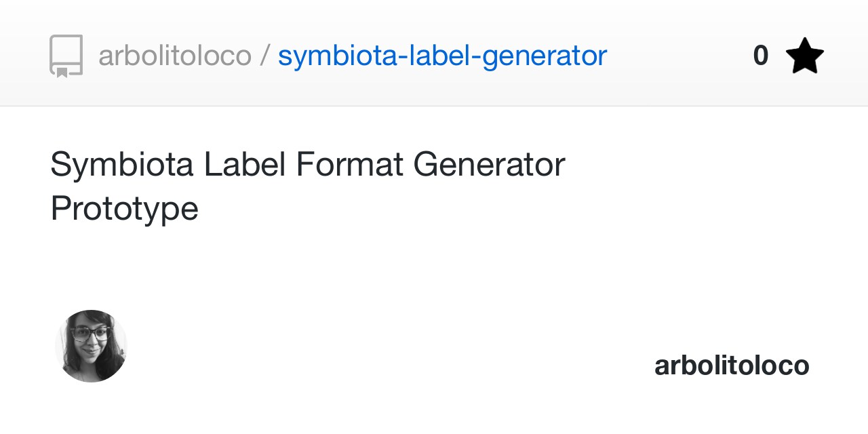868x434 pixels.
Task: Click the round profile avatar photo
Action: (91, 346)
